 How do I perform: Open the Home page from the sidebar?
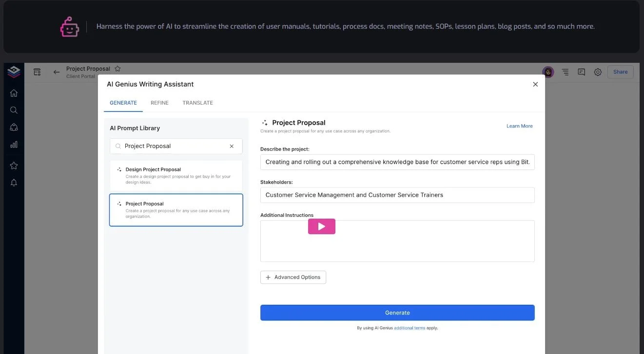pos(14,93)
